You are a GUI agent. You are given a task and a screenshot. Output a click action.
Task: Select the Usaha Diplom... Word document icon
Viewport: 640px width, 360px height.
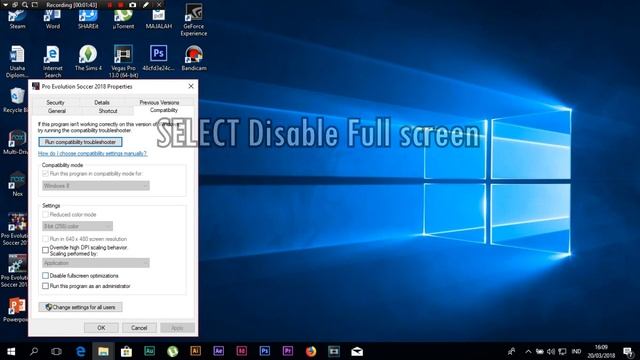[17, 61]
